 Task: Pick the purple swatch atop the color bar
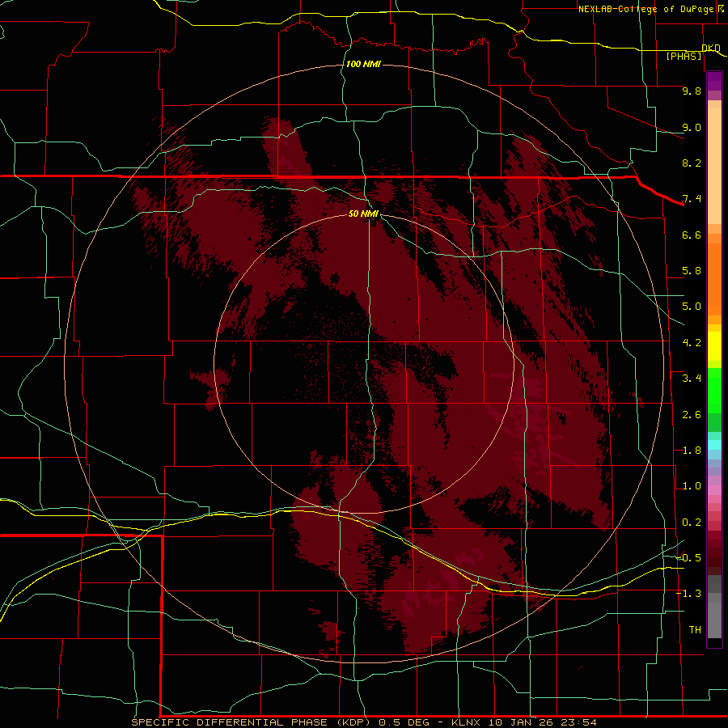tap(714, 81)
